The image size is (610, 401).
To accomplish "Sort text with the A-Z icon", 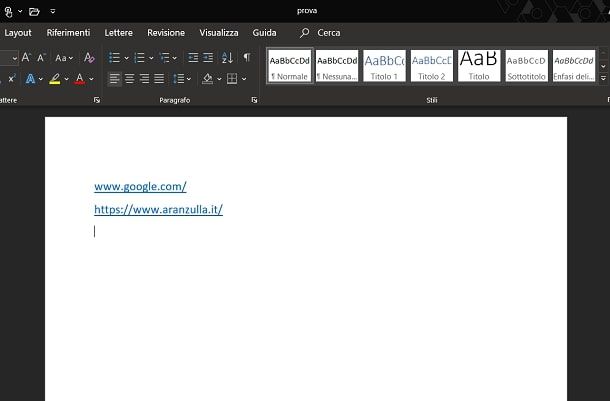I will click(227, 58).
